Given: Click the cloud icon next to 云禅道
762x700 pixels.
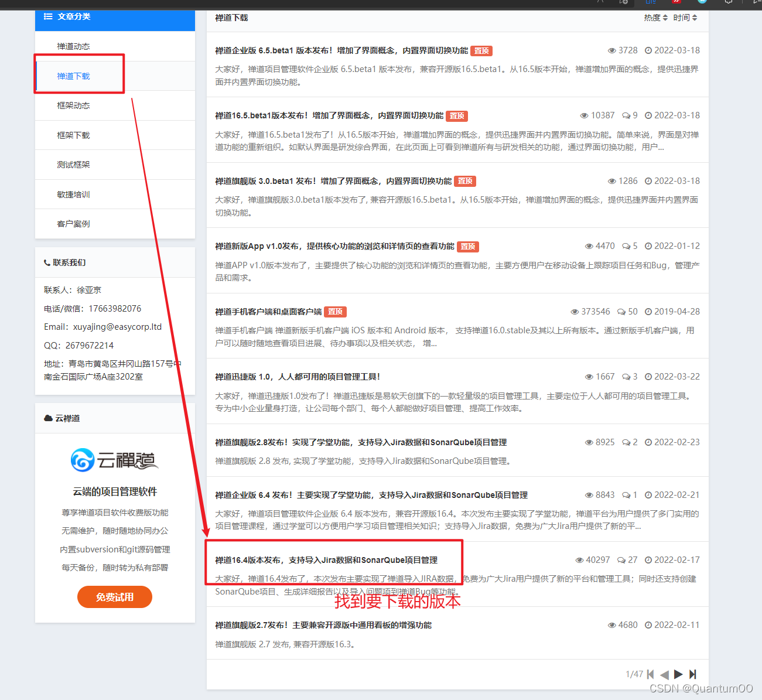Looking at the screenshot, I should pos(47,418).
